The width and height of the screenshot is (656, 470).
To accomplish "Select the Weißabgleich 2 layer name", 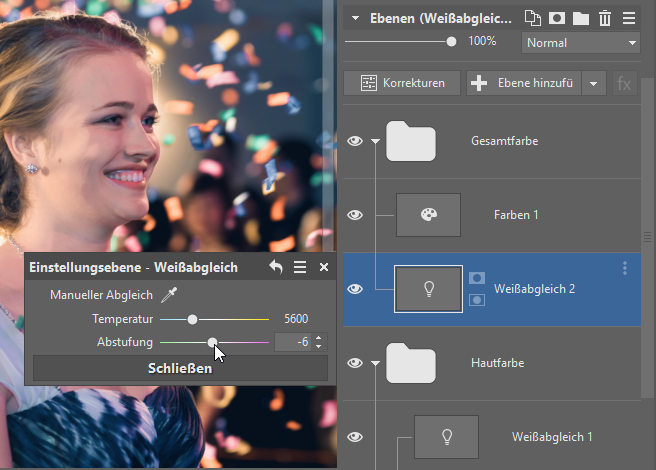I will [x=534, y=289].
